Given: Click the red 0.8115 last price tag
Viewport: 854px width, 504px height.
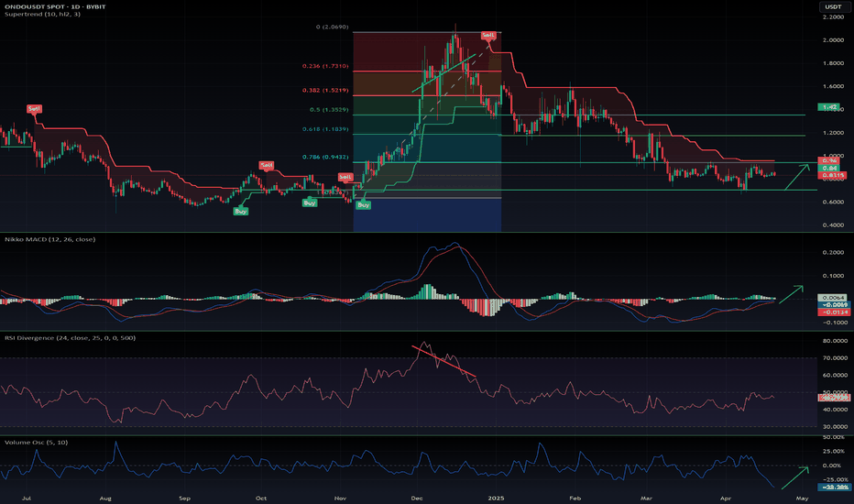Looking at the screenshot, I should click(x=832, y=175).
